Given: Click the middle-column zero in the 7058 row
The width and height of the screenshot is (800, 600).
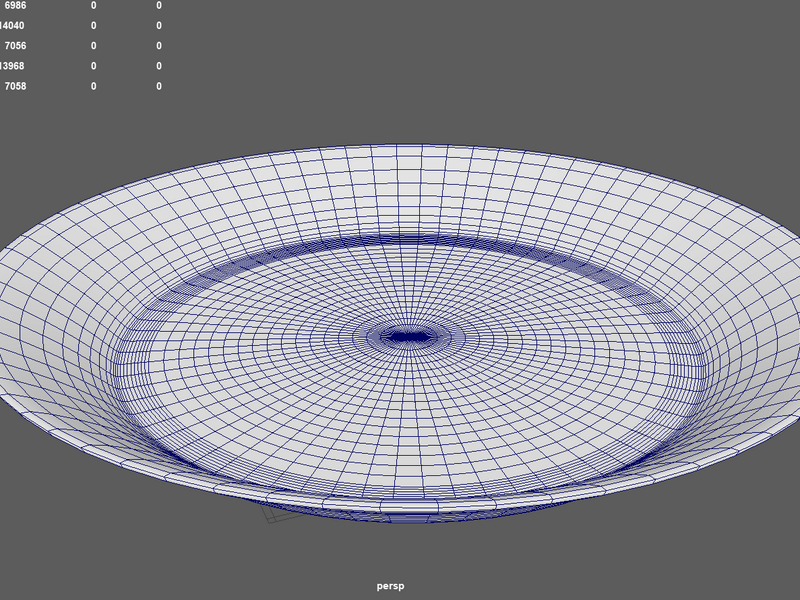Looking at the screenshot, I should pyautogui.click(x=93, y=86).
